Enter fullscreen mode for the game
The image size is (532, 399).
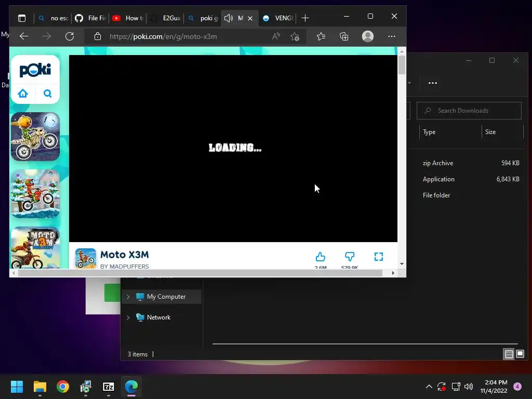tap(379, 257)
